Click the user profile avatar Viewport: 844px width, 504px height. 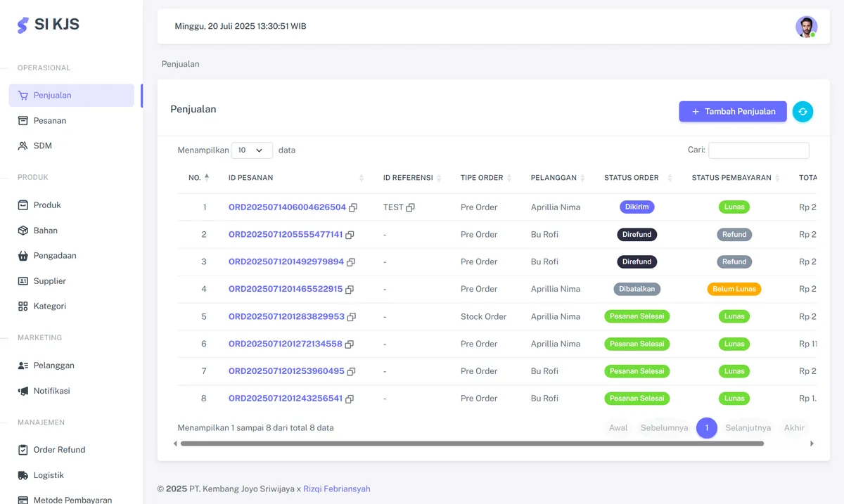pos(806,27)
